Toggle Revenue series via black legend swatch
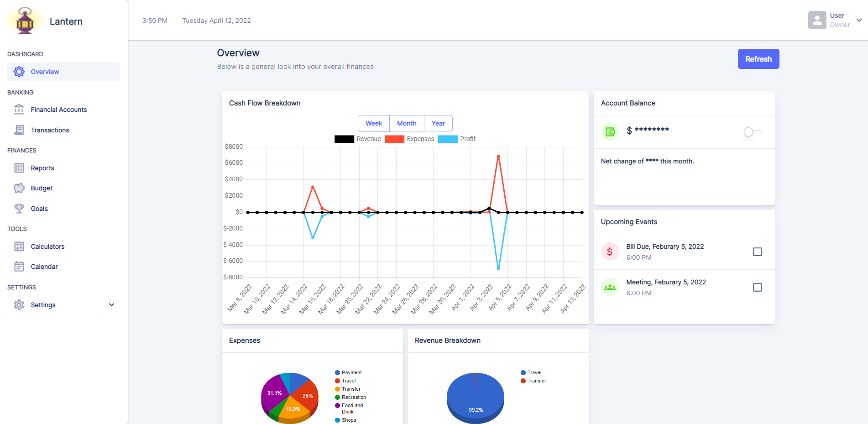This screenshot has width=868, height=424. click(x=344, y=139)
